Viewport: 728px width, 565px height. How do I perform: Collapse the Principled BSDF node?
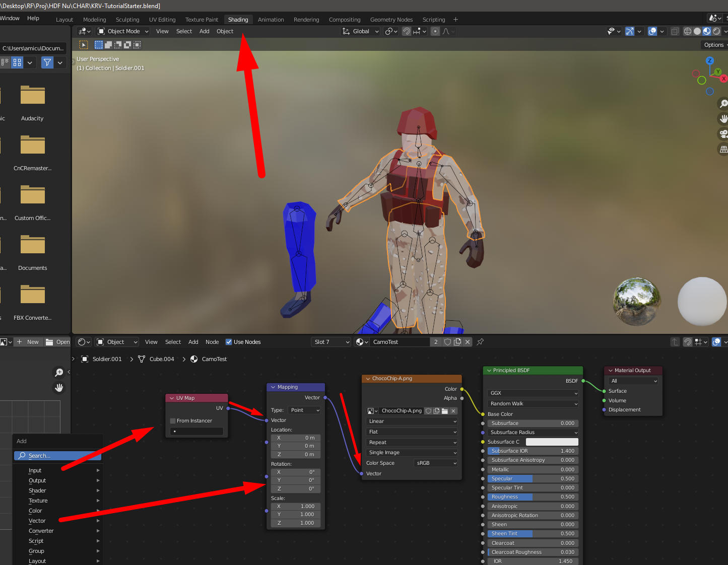(489, 371)
